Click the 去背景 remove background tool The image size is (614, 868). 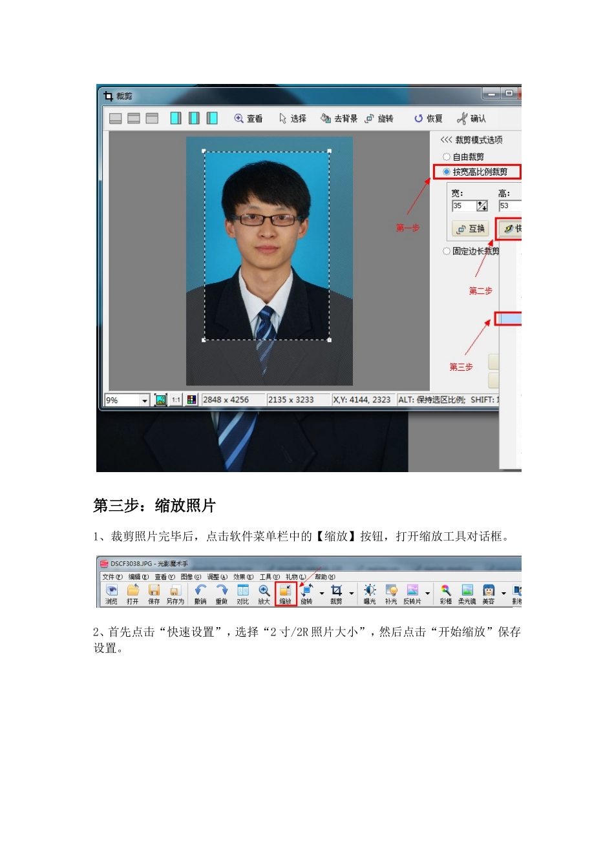click(x=339, y=118)
